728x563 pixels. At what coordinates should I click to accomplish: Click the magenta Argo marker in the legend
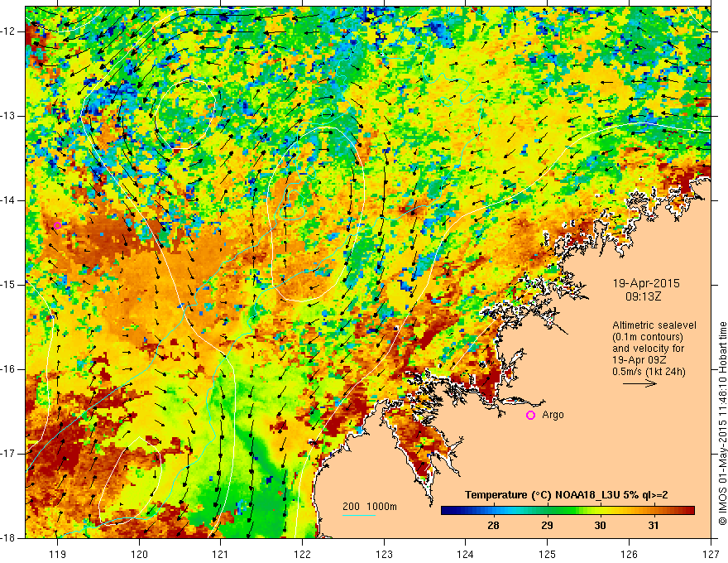tap(530, 416)
